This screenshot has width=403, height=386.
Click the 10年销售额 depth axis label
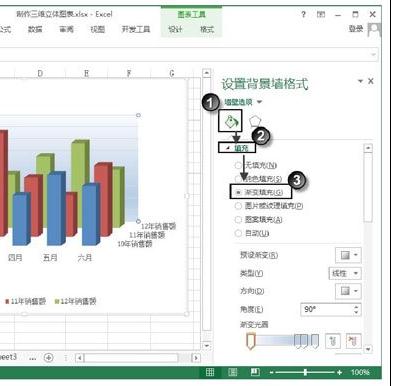coord(135,244)
